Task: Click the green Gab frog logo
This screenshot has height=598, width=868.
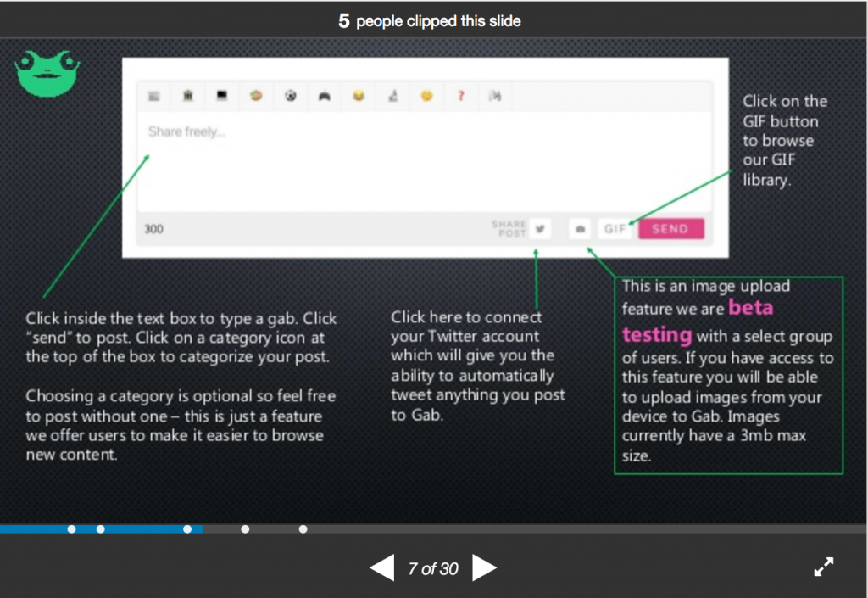Action: click(47, 74)
